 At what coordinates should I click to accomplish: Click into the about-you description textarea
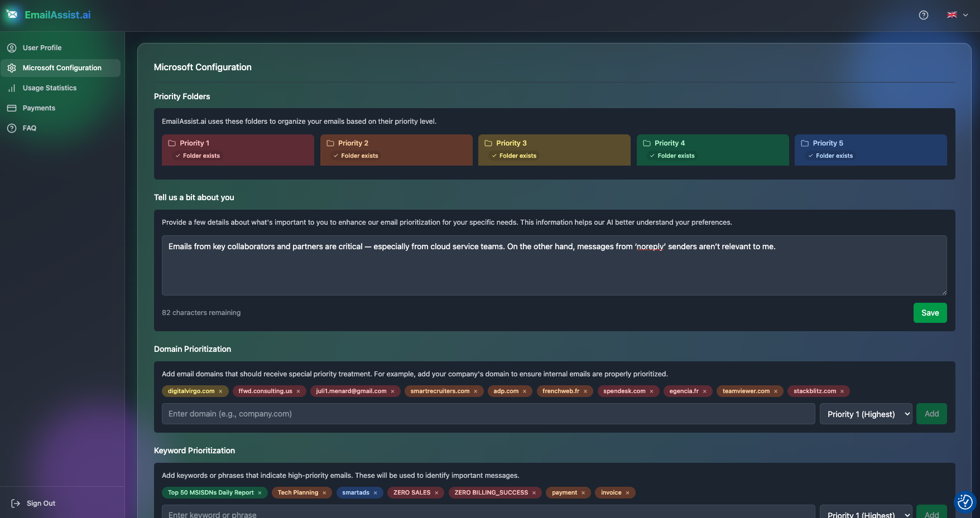pos(554,265)
